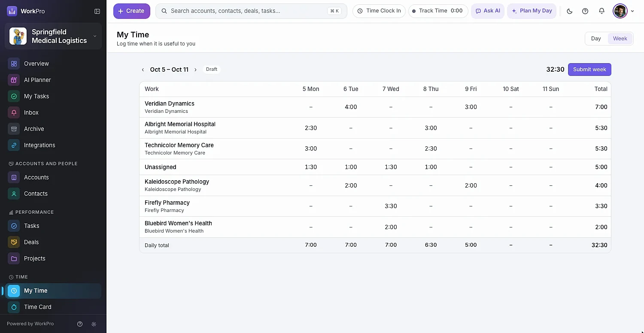Viewport: 644px width, 333px height.
Task: Open Ask AI assistant
Action: click(488, 11)
